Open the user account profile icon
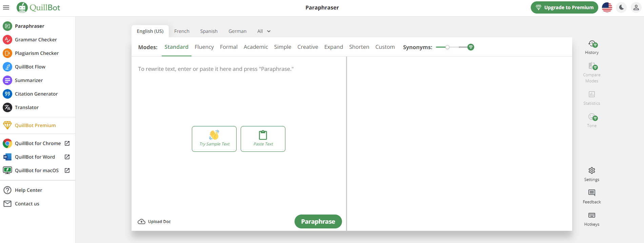Image resolution: width=644 pixels, height=243 pixels. click(x=636, y=7)
